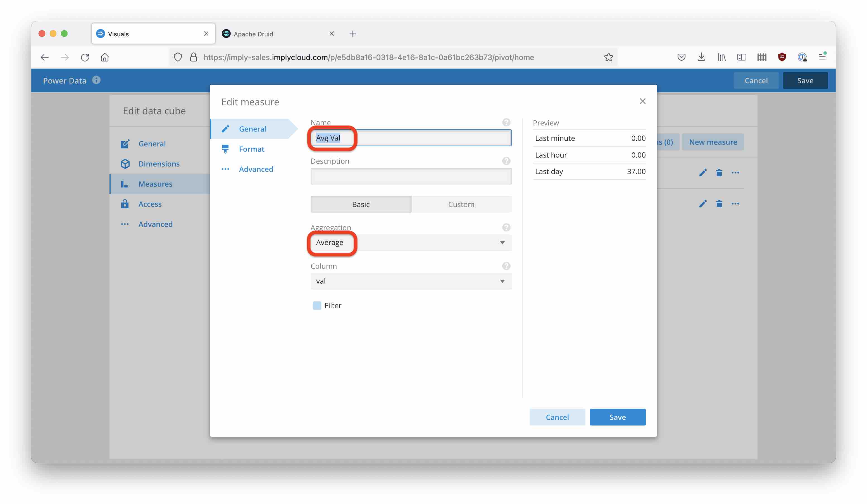The height and width of the screenshot is (504, 867).
Task: Switch to the Basic aggregation tab
Action: point(360,204)
